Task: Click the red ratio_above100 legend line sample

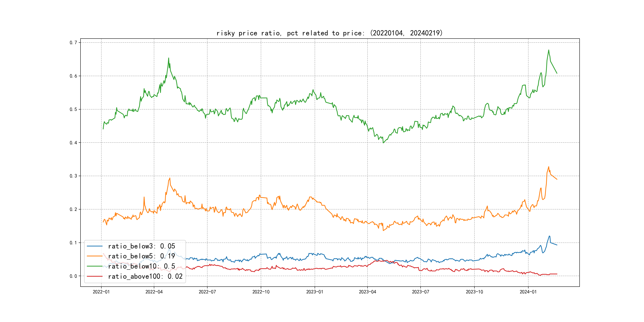Action: coord(94,276)
